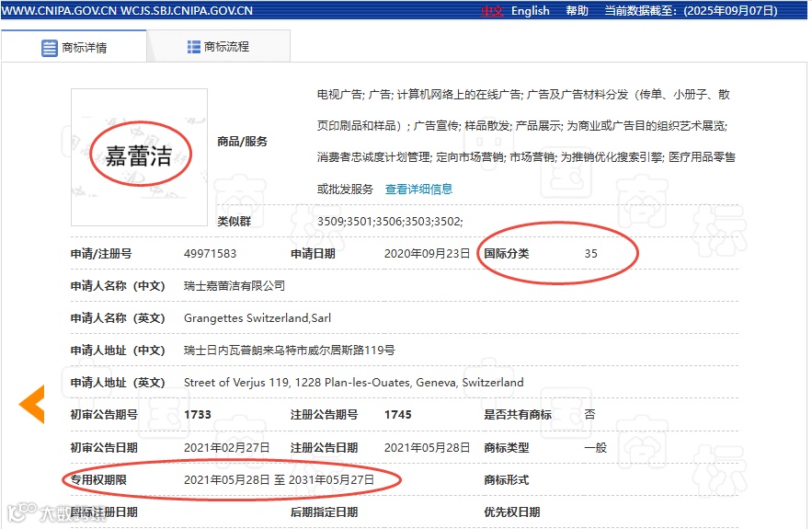The image size is (812, 529).
Task: Select date 2021年02月27日
Action: pos(227,448)
